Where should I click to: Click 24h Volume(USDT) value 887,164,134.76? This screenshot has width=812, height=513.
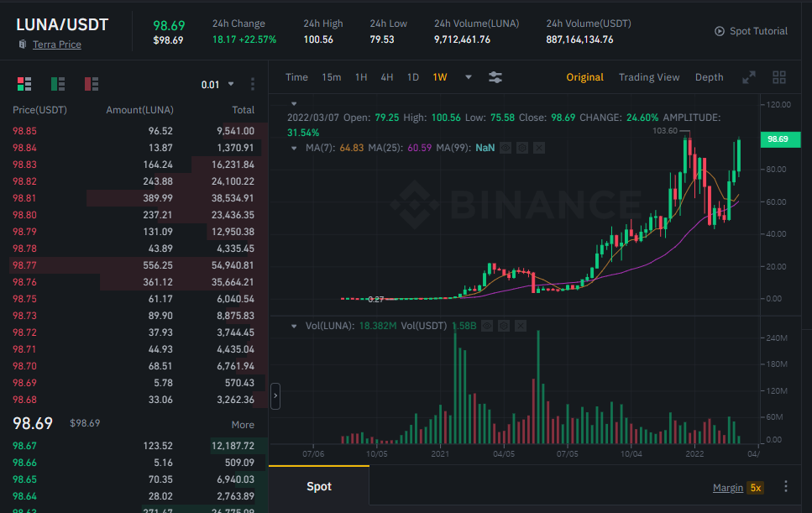(579, 39)
